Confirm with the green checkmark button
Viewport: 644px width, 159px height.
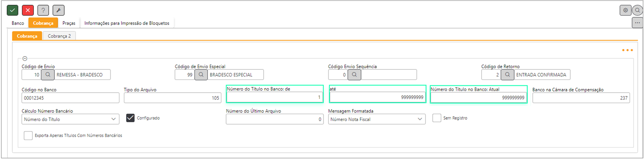[13, 10]
